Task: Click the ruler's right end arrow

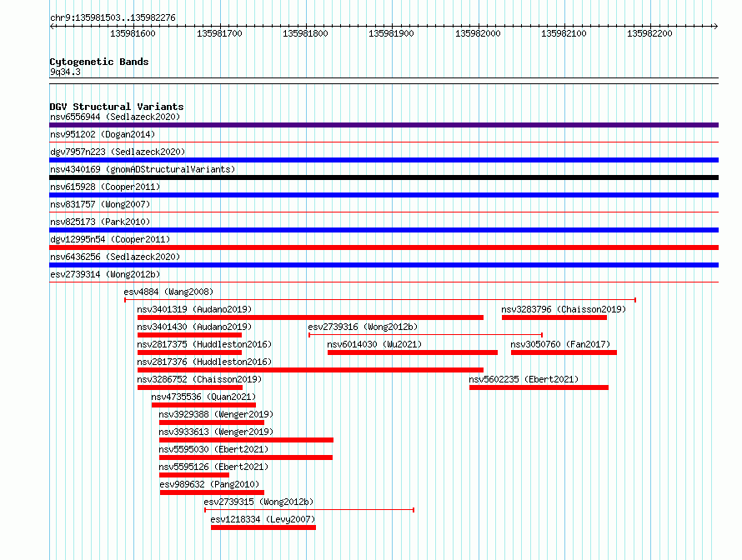Action: [715, 26]
